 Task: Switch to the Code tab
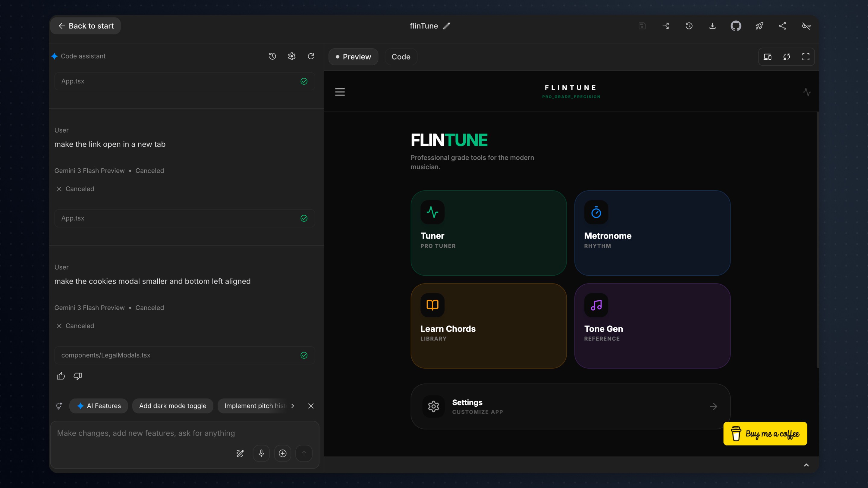(x=401, y=57)
